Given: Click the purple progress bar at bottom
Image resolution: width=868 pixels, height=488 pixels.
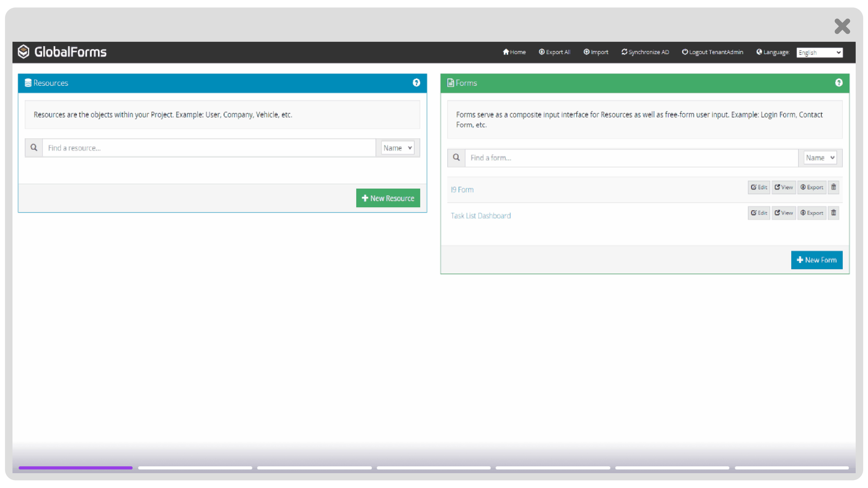Looking at the screenshot, I should pyautogui.click(x=76, y=468).
